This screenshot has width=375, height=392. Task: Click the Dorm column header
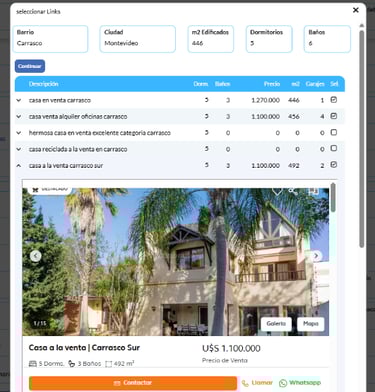[201, 84]
